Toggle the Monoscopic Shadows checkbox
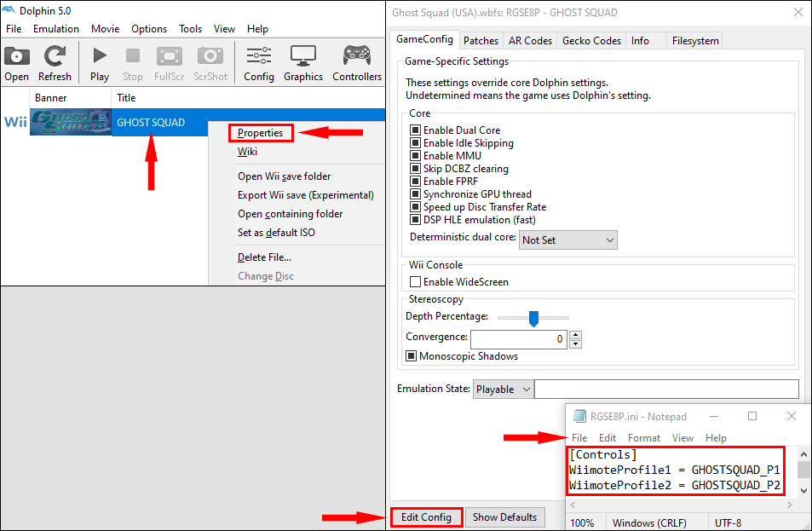The height and width of the screenshot is (531, 812). pyautogui.click(x=412, y=356)
